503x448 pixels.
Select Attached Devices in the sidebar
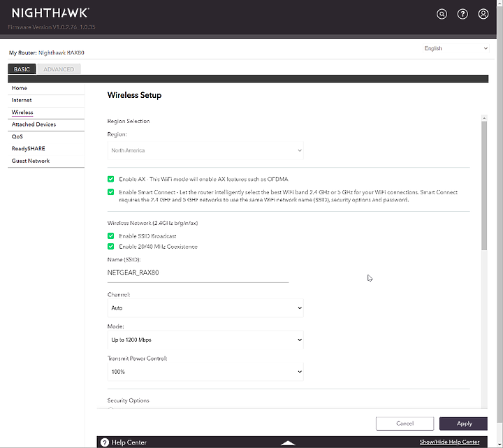pyautogui.click(x=34, y=124)
